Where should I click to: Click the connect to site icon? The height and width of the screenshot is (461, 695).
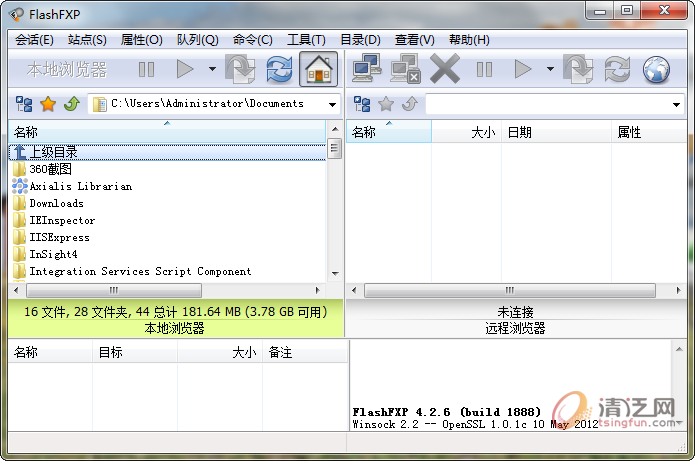(x=367, y=69)
